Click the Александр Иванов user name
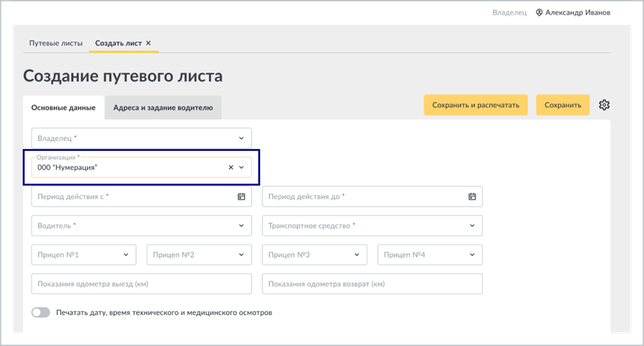Image resolution: width=644 pixels, height=346 pixels. (x=577, y=12)
